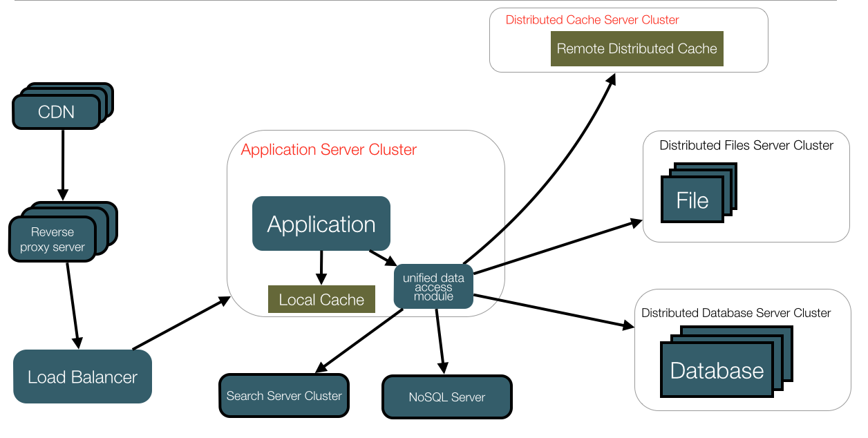Image resolution: width=868 pixels, height=438 pixels.
Task: Select the Distributed Database Server Cluster title
Action: pos(736,313)
